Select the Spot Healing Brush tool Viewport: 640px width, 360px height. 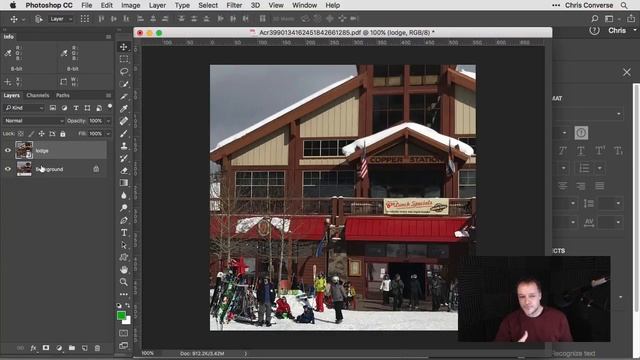tap(124, 121)
